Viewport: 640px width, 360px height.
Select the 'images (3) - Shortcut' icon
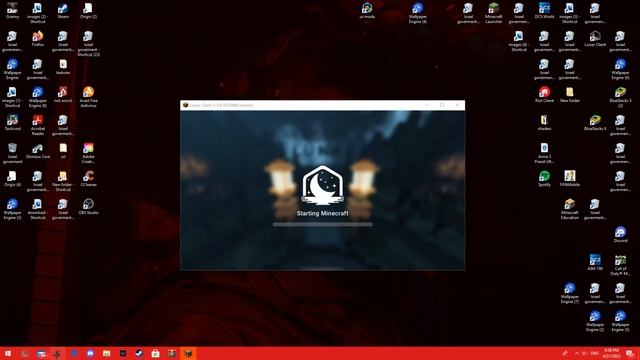click(x=569, y=13)
